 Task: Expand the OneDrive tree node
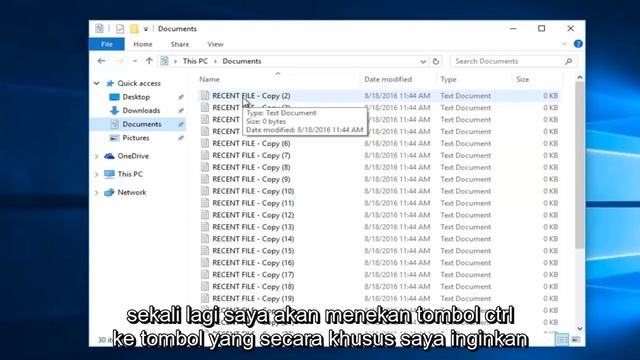click(x=97, y=156)
